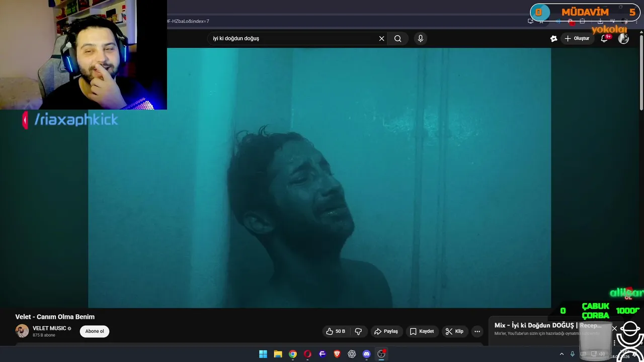This screenshot has height=362, width=644.
Task: Open Discord from the taskbar
Action: [x=367, y=354]
